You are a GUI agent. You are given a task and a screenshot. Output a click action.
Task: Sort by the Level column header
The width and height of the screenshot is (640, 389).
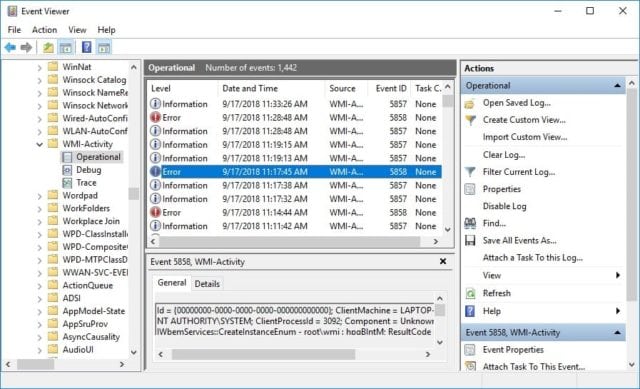coord(182,88)
